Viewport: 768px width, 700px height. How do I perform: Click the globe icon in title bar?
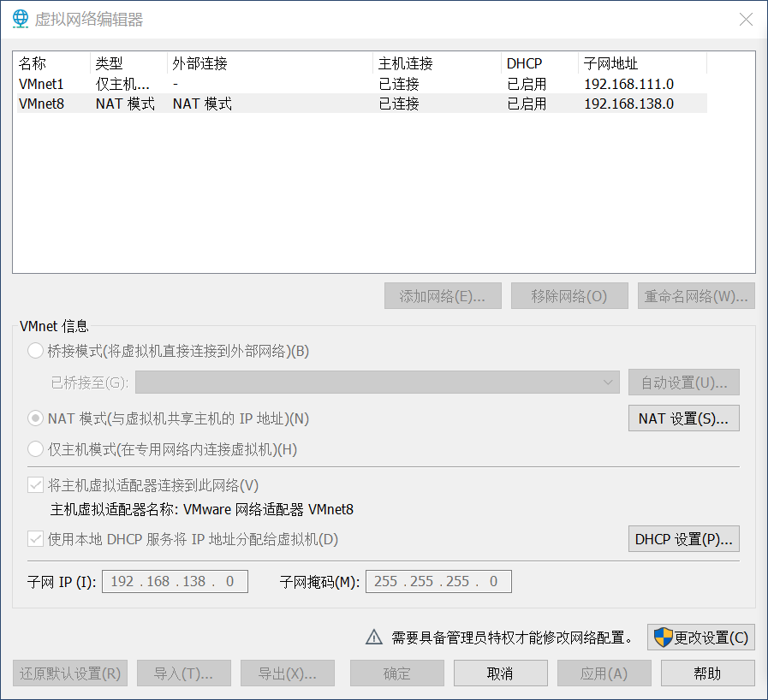point(21,19)
